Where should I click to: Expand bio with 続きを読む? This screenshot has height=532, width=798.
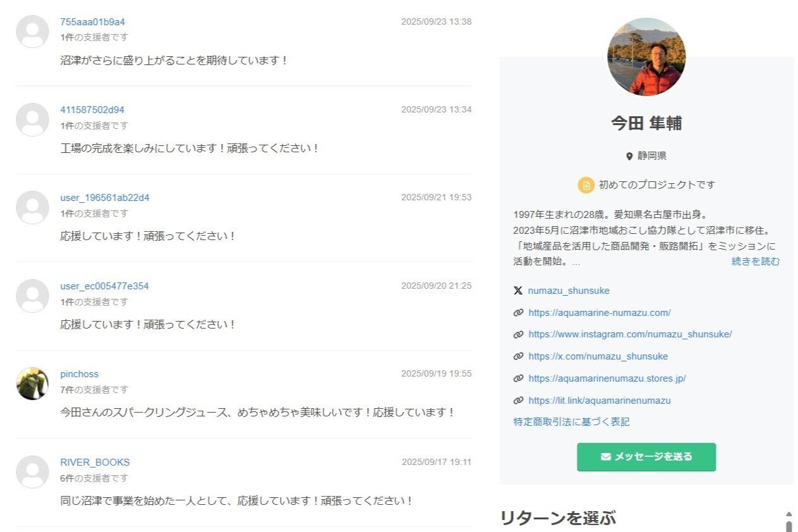pos(755,262)
